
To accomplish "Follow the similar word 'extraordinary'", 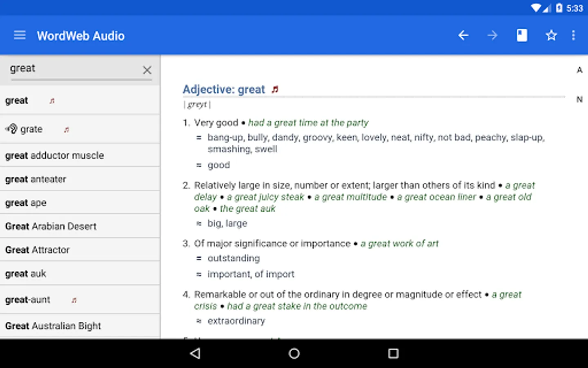I will click(x=236, y=321).
